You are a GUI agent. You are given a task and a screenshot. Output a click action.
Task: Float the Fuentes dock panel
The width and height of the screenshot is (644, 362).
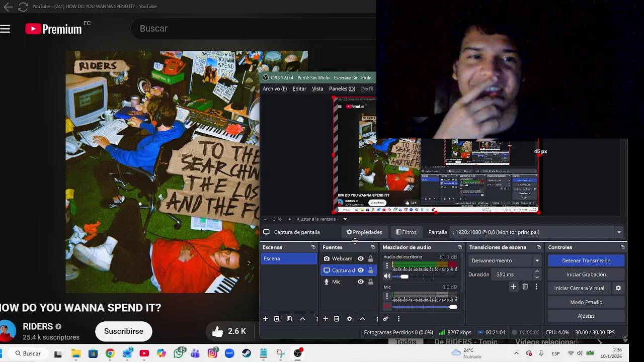373,247
